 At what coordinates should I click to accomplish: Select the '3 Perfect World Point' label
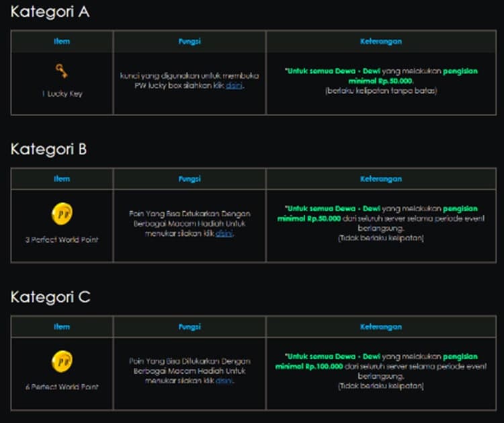tap(62, 239)
